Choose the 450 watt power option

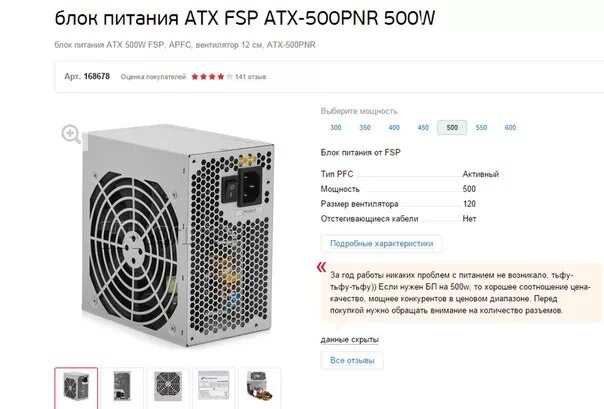(423, 127)
